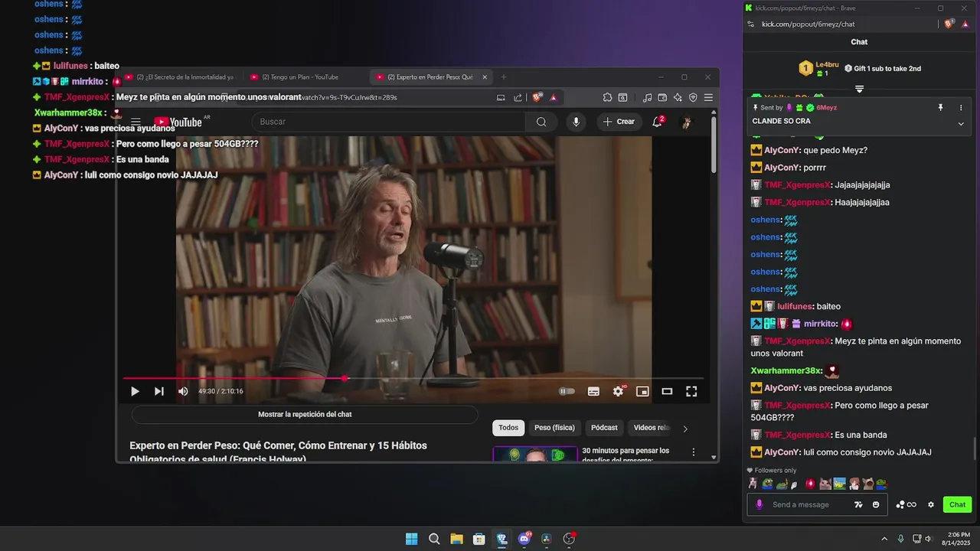
Task: Switch player to theater mode
Action: [x=667, y=391]
